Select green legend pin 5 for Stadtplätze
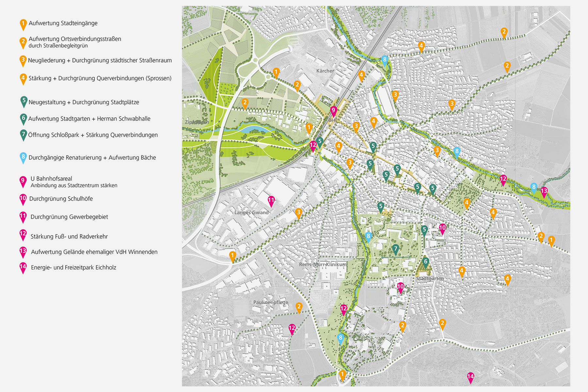Screen dimensions: 588x392 [x=24, y=102]
